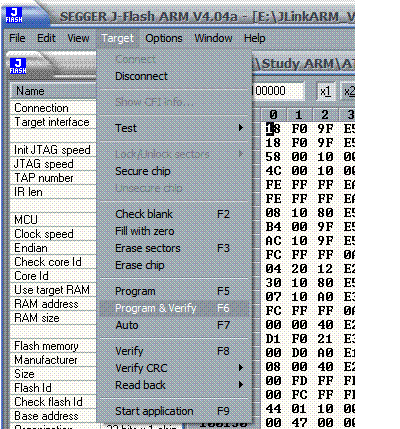Select the first hex byte cell 18
The height and width of the screenshot is (429, 400).
273,129
